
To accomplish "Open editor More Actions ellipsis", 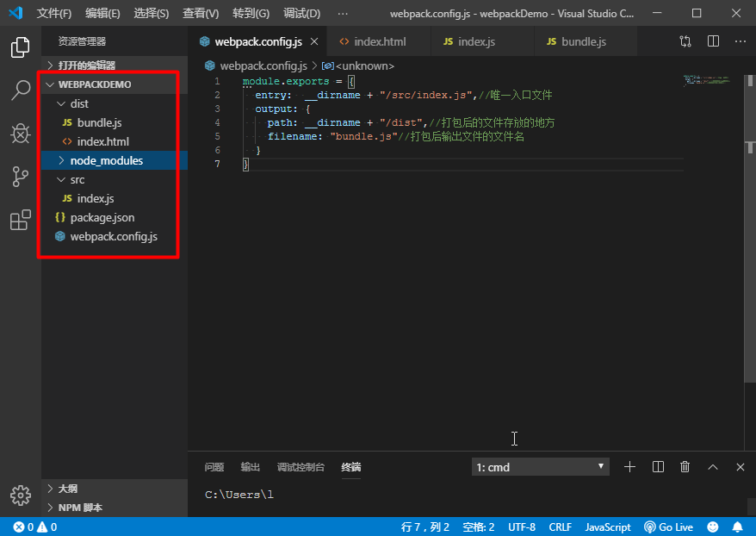I will point(741,41).
